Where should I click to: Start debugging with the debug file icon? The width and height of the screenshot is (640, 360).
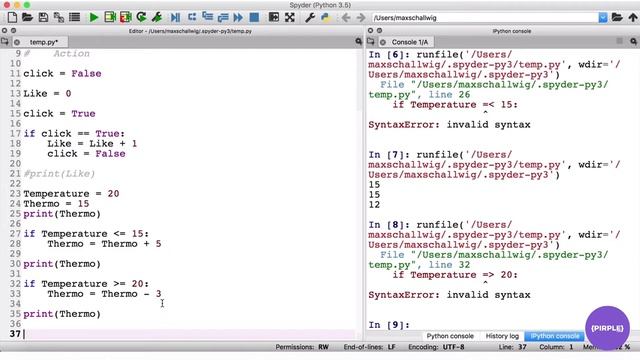(176, 17)
